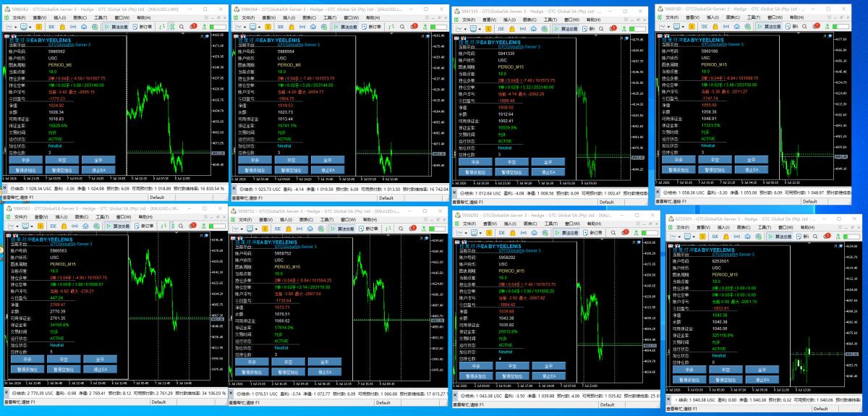This screenshot has height=416, width=868.
Task: Close the bottom toolbox panel in 6253501 window
Action: pos(668,399)
